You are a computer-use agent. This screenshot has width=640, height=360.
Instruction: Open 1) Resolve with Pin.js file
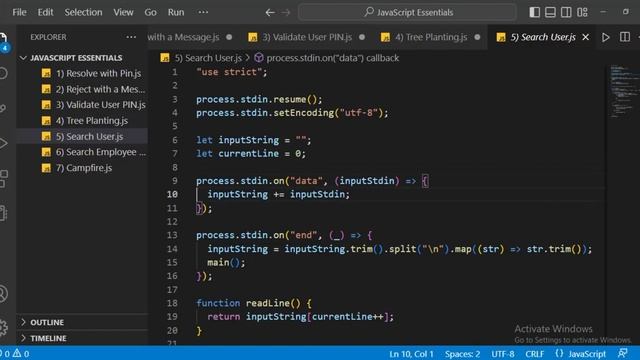click(98, 73)
